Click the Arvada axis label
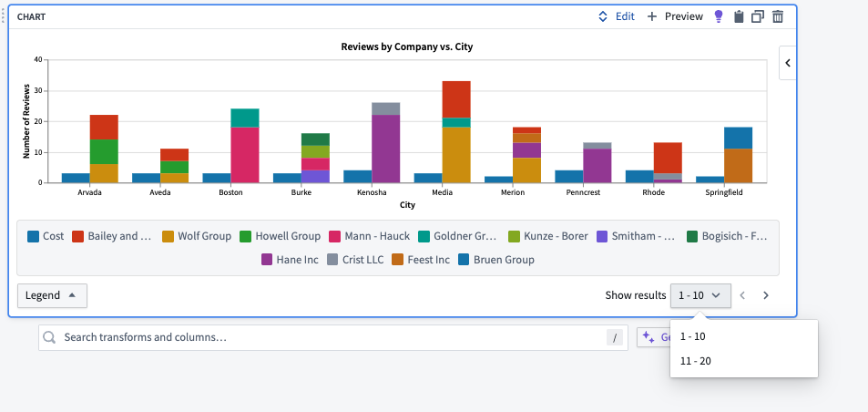Image resolution: width=868 pixels, height=412 pixels. [89, 192]
